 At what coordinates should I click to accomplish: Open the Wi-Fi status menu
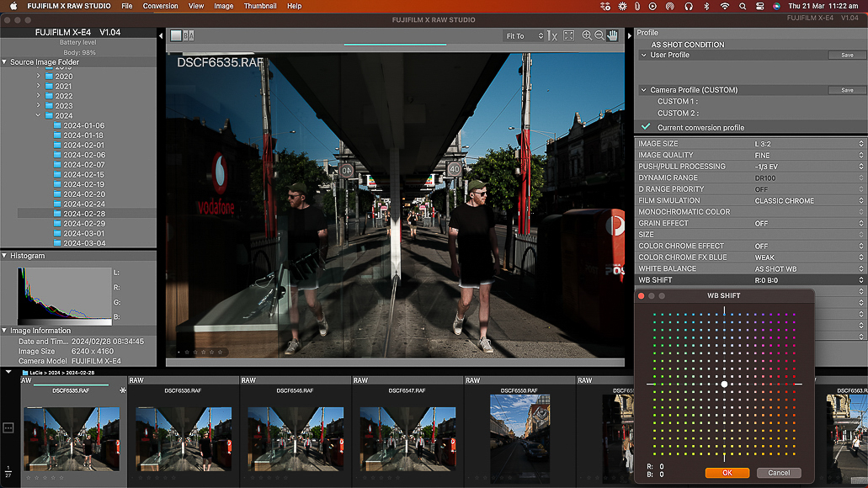pyautogui.click(x=725, y=6)
